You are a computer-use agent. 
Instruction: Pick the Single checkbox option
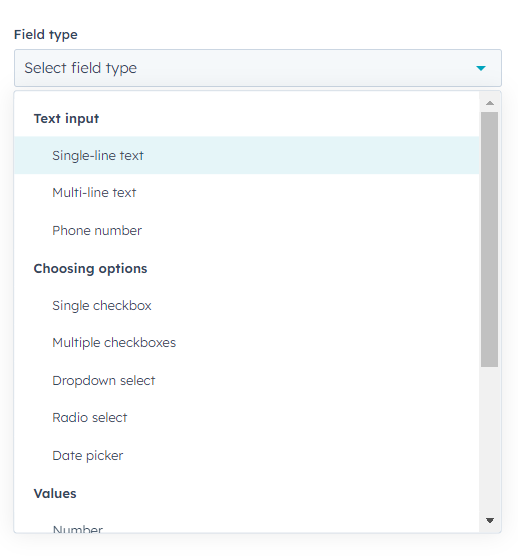(246, 305)
